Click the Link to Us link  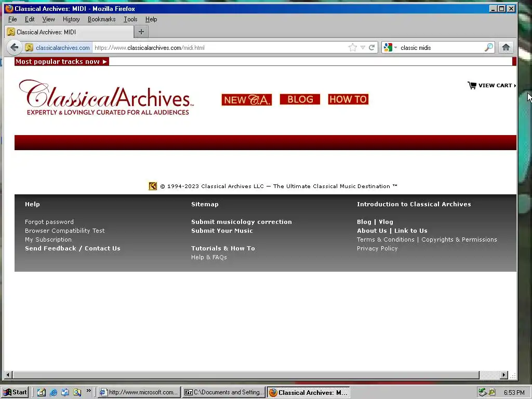tap(411, 231)
